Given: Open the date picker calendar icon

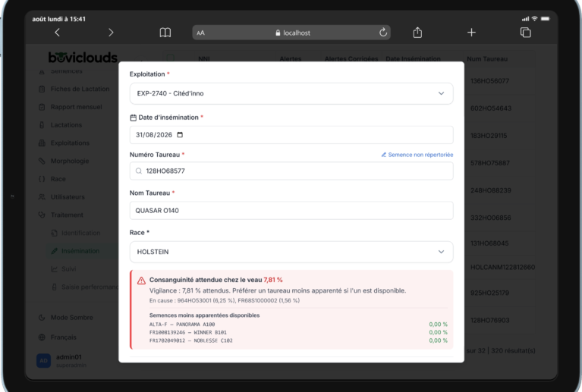Looking at the screenshot, I should tap(180, 135).
